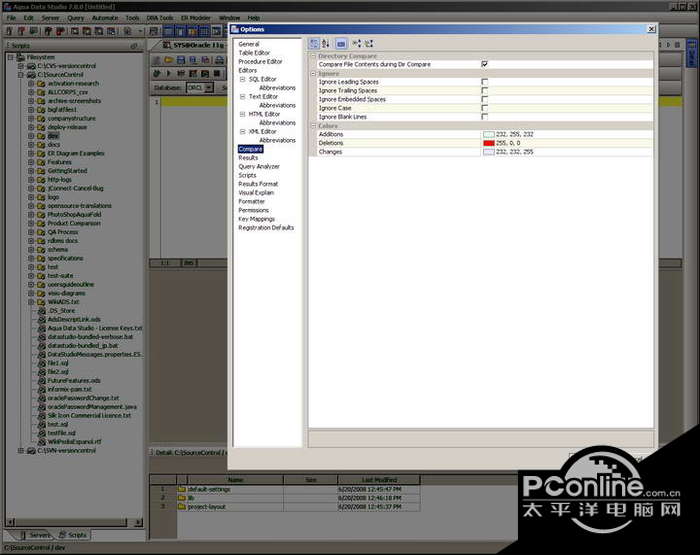Click the print icon in query window toolbar
Screen dimensions: 700x555
point(219,60)
